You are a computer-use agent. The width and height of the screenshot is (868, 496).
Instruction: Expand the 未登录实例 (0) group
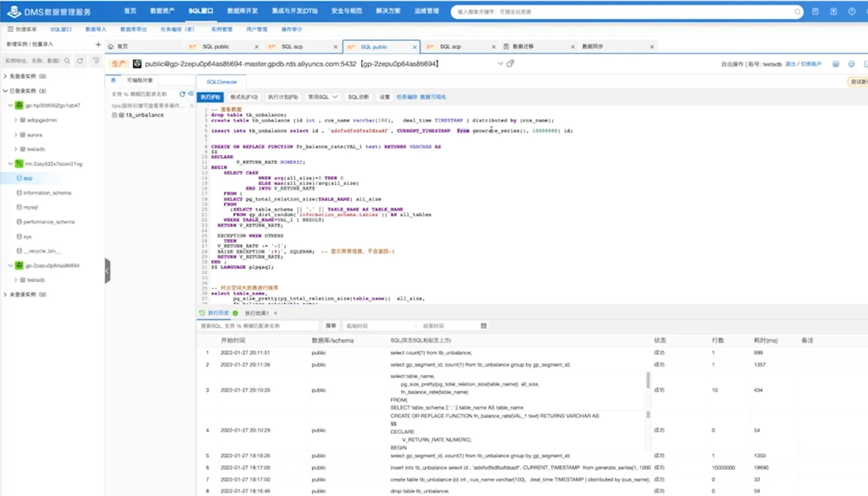(x=6, y=295)
